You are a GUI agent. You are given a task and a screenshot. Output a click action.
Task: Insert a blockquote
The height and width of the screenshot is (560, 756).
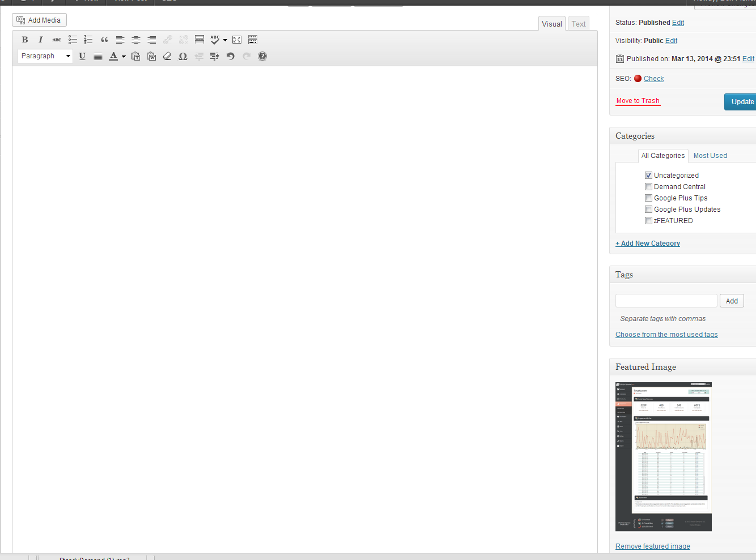click(104, 40)
